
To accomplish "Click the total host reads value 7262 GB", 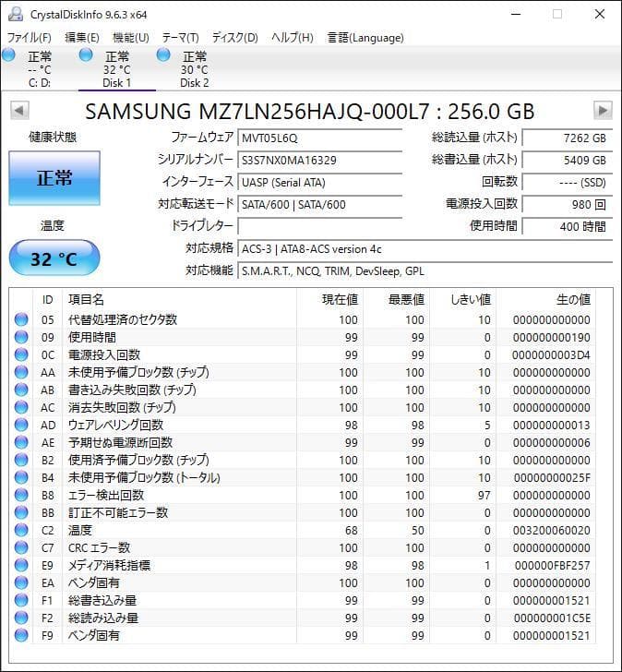I will 568,138.
